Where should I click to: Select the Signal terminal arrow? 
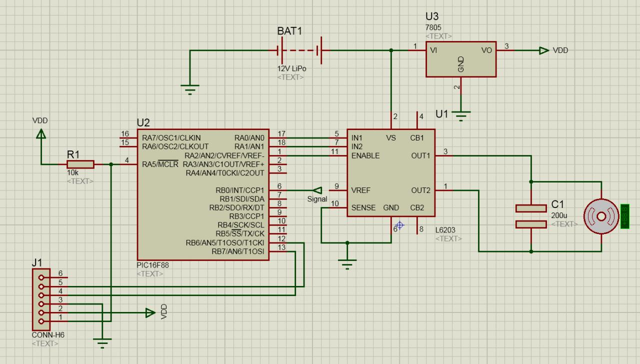point(316,190)
